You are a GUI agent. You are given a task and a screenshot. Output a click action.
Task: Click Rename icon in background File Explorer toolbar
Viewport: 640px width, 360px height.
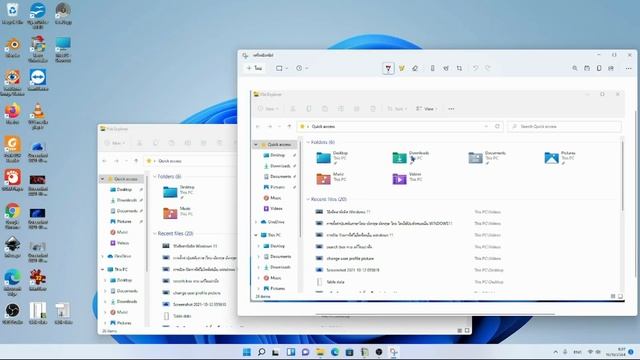point(187,143)
